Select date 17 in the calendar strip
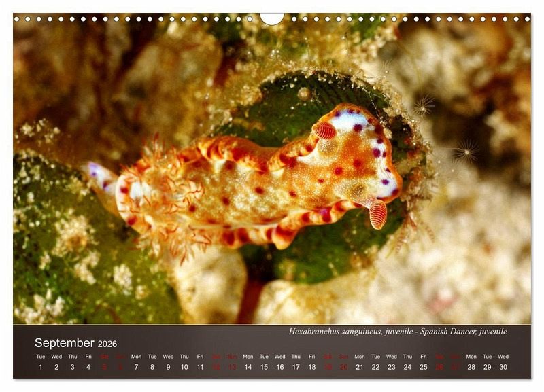Image resolution: width=544 pixels, height=392 pixels. (x=296, y=367)
